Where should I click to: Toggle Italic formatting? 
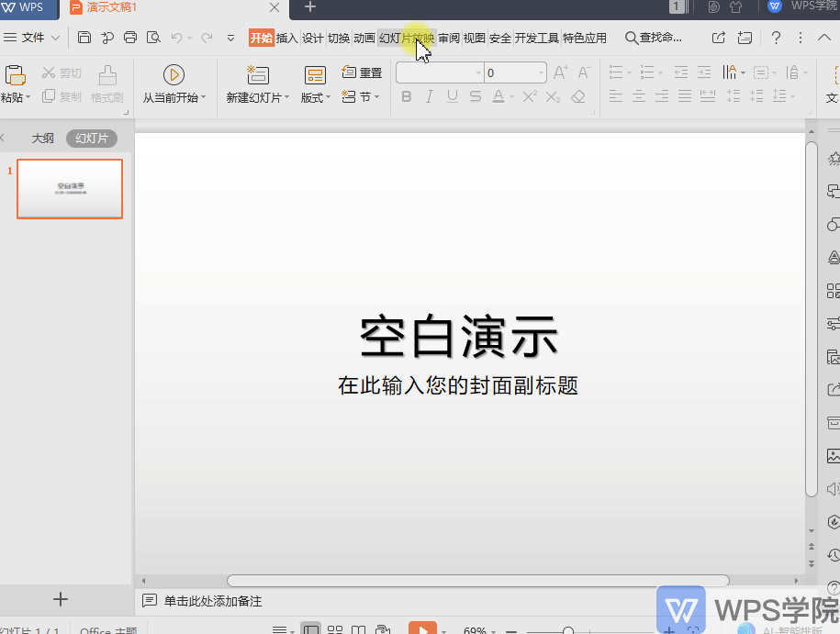click(x=429, y=96)
